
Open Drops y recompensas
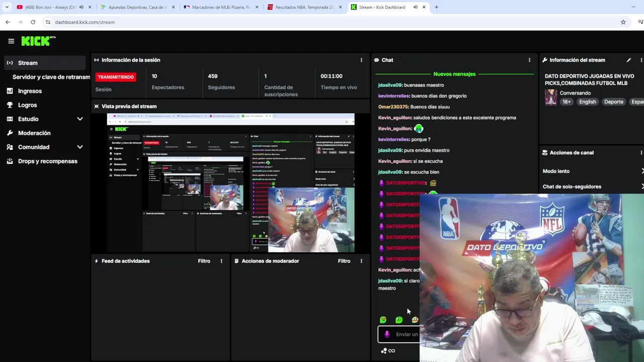48,161
